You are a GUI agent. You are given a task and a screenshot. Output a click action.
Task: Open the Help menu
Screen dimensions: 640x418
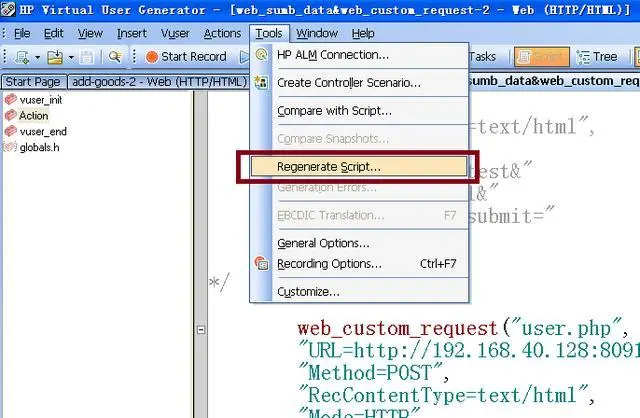click(363, 33)
